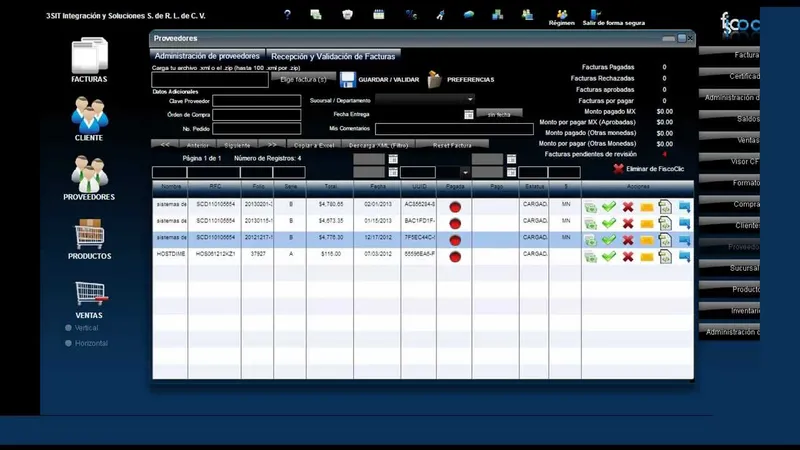The width and height of the screenshot is (800, 450).
Task: Click Descarga XML (Filtro) button
Action: point(379,145)
